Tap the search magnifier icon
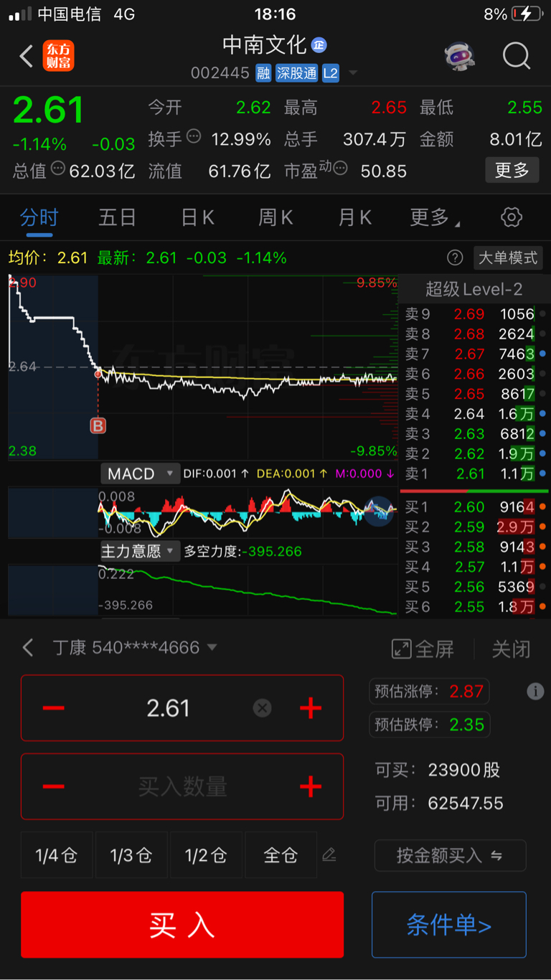The width and height of the screenshot is (551, 980). pyautogui.click(x=516, y=56)
